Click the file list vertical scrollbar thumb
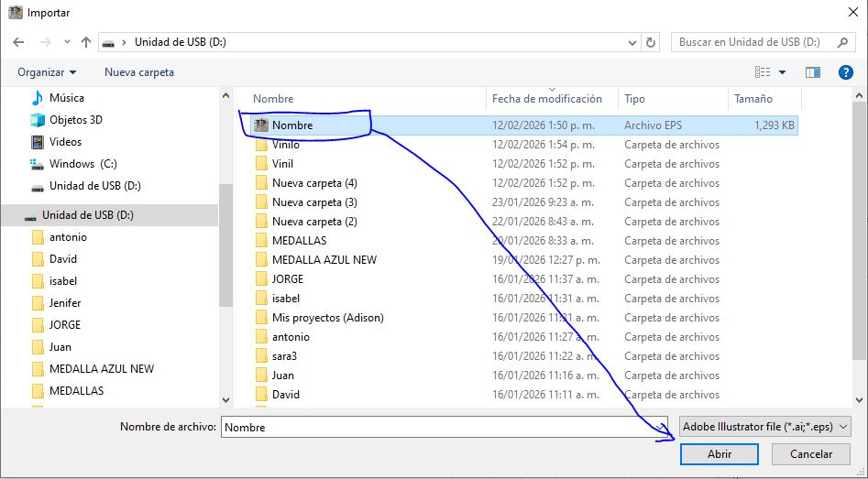Image resolution: width=868 pixels, height=479 pixels. coord(859,233)
